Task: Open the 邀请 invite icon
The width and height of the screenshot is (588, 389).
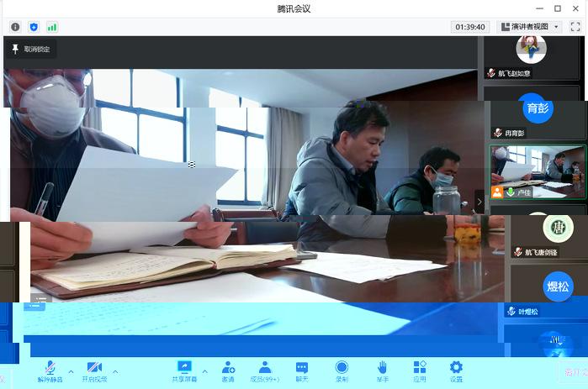Action: click(228, 371)
